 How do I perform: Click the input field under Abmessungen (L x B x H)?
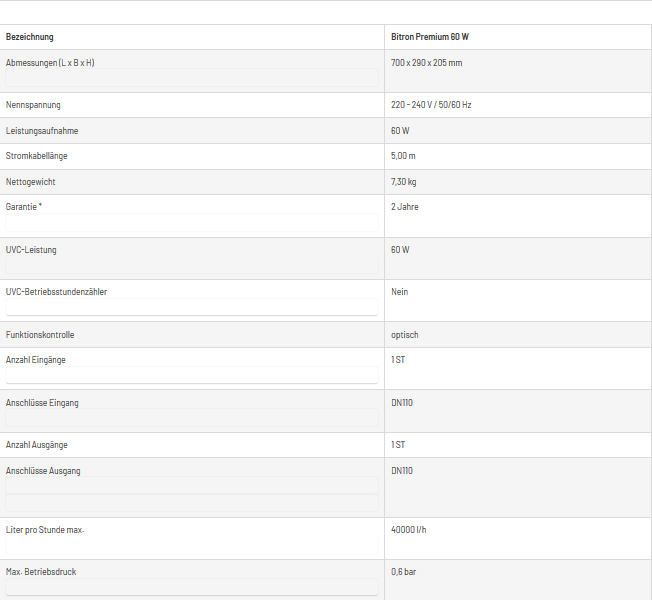192,77
